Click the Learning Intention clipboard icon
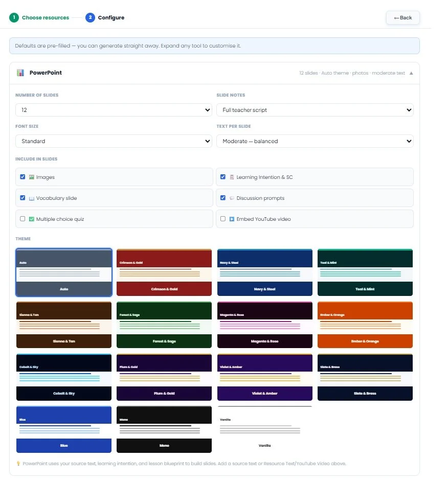Image resolution: width=448 pixels, height=482 pixels. [x=232, y=177]
